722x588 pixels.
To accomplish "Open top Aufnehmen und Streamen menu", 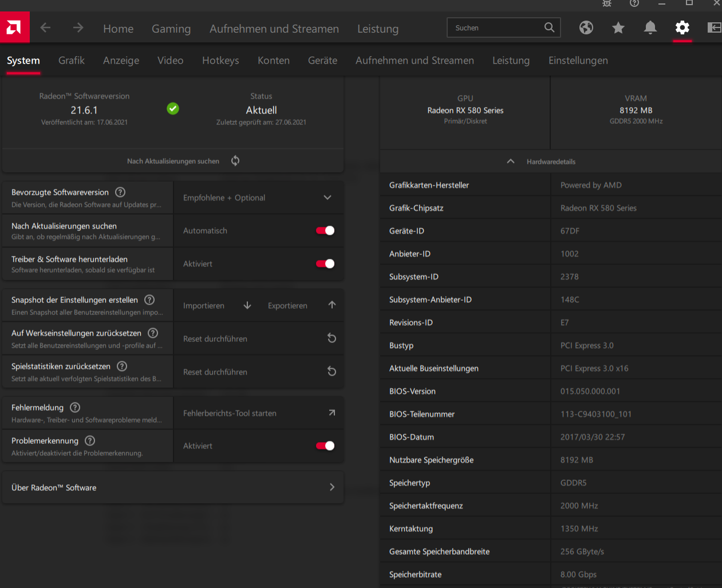I will pos(274,29).
